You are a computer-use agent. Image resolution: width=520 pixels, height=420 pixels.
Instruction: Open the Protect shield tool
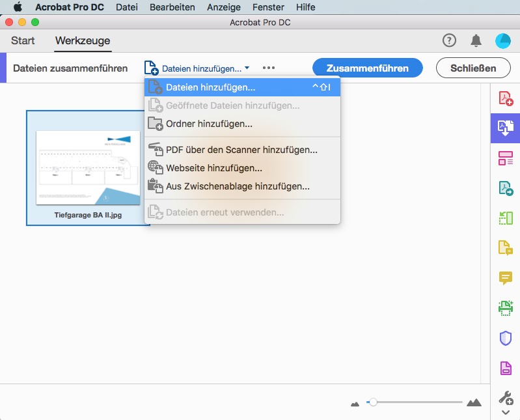(x=506, y=338)
